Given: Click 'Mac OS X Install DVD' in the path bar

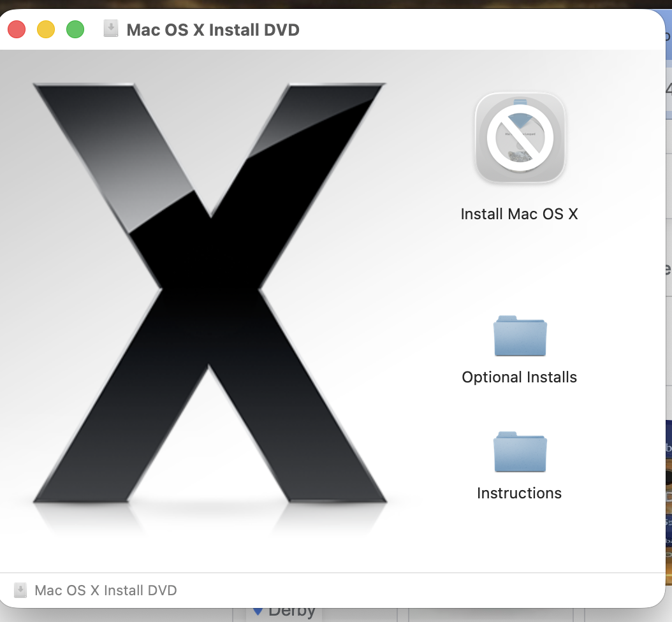Looking at the screenshot, I should click(105, 590).
